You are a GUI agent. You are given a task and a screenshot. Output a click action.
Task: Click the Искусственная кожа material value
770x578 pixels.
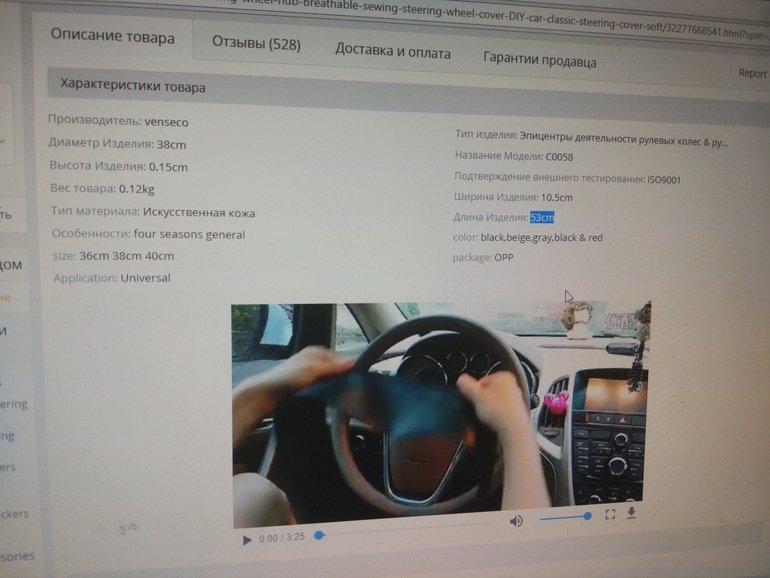[x=198, y=212]
